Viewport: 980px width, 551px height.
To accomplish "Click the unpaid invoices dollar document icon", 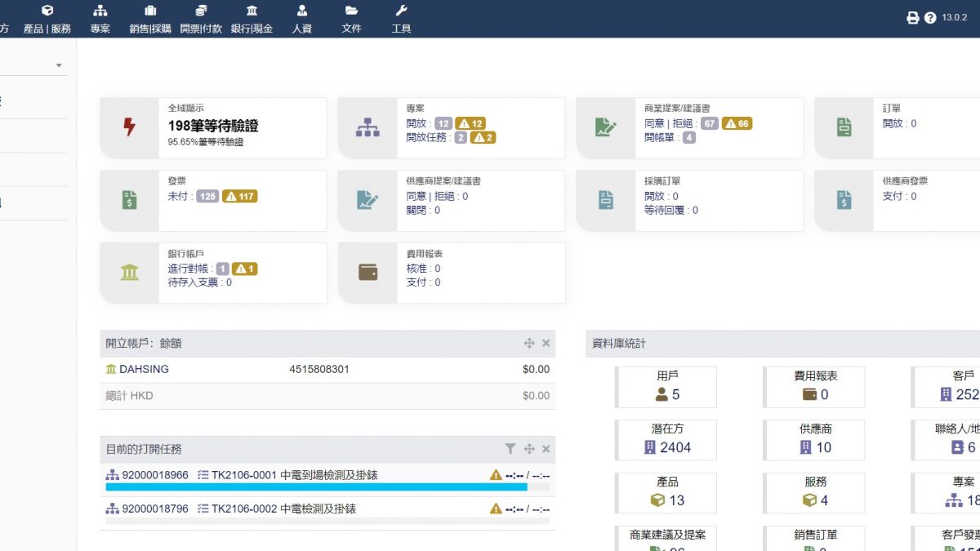I will coord(129,200).
